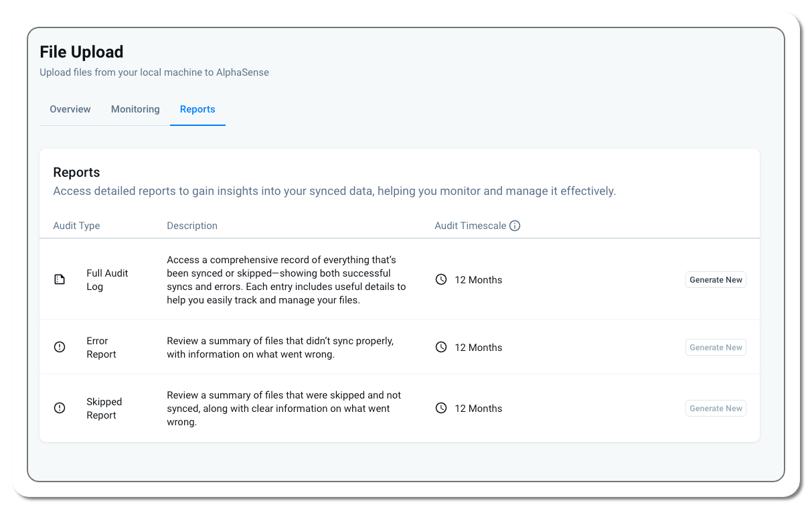Click the Error Report alert icon
The height and width of the screenshot is (509, 812).
tap(60, 347)
